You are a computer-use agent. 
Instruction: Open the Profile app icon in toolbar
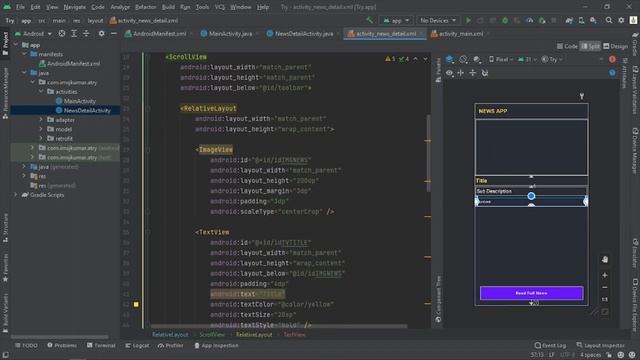click(x=529, y=20)
